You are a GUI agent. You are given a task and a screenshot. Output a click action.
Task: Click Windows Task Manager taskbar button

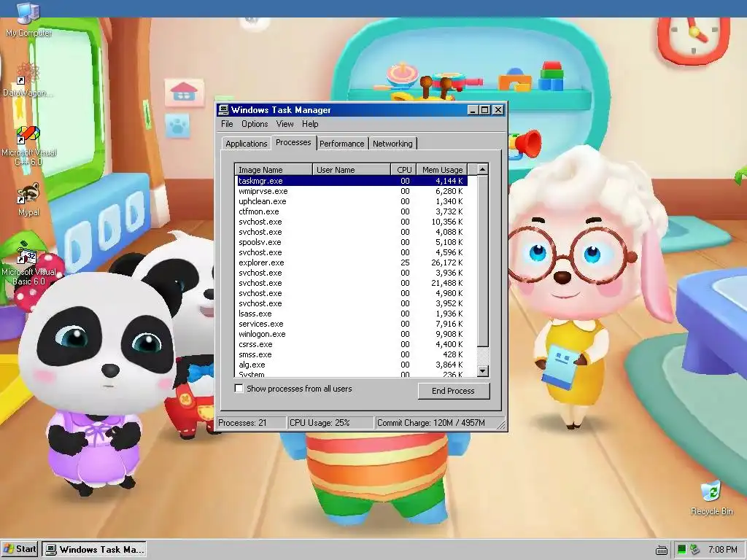94,550
